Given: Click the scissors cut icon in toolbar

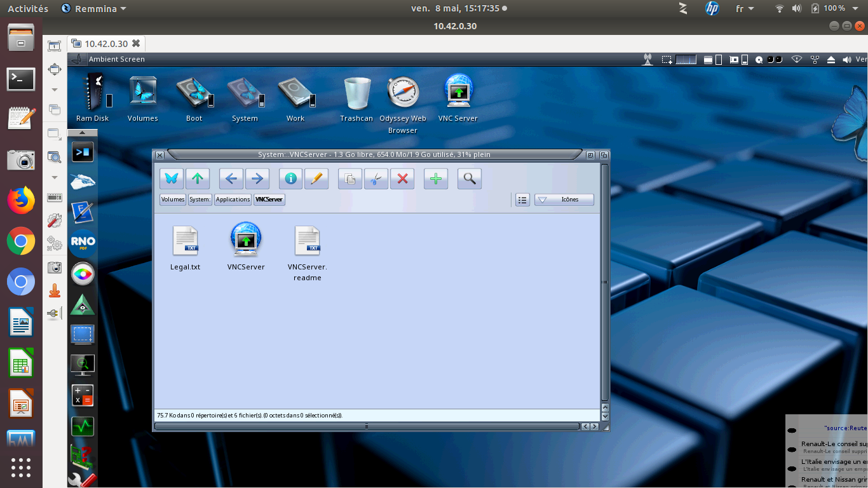Looking at the screenshot, I should 376,179.
